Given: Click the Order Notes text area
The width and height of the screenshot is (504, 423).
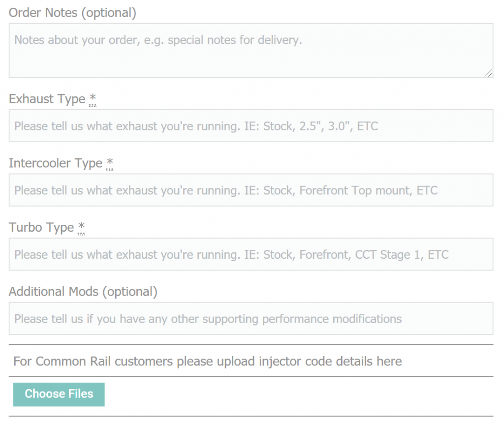Looking at the screenshot, I should (x=251, y=51).
